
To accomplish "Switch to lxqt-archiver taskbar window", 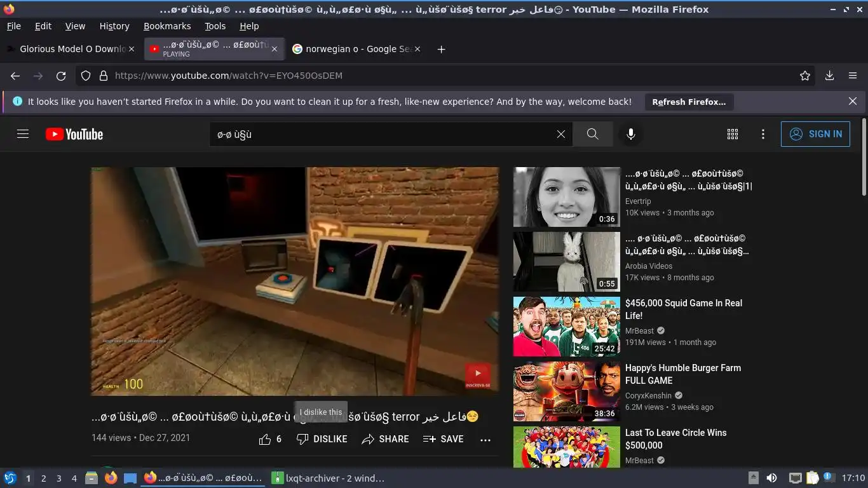I will pyautogui.click(x=328, y=478).
